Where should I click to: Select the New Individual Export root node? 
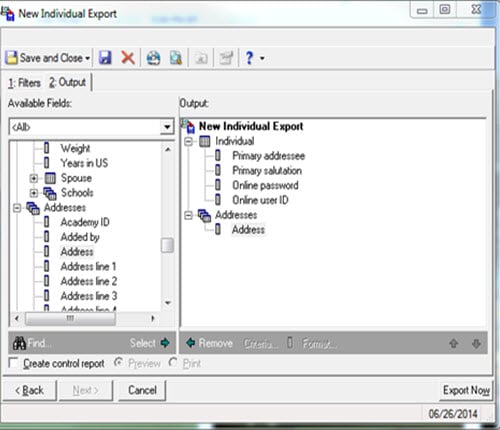(x=251, y=126)
